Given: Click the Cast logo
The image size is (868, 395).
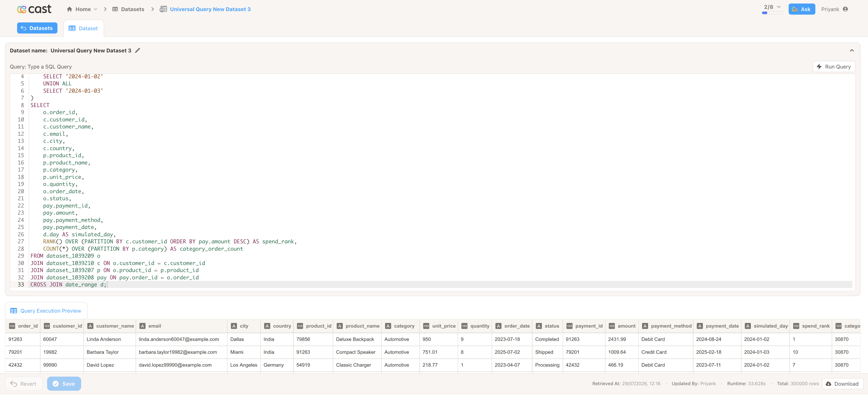Looking at the screenshot, I should point(34,9).
